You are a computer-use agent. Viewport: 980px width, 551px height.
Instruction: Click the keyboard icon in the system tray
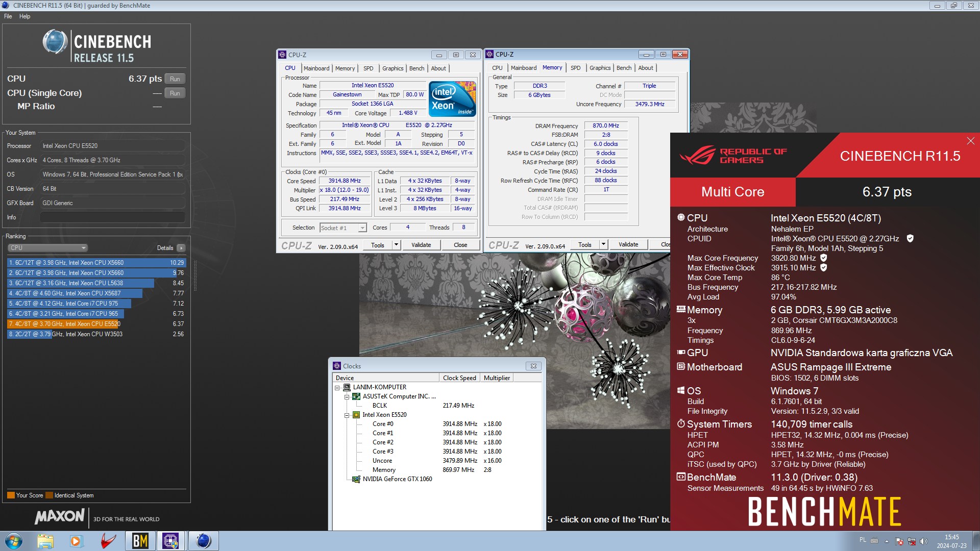[x=874, y=541]
